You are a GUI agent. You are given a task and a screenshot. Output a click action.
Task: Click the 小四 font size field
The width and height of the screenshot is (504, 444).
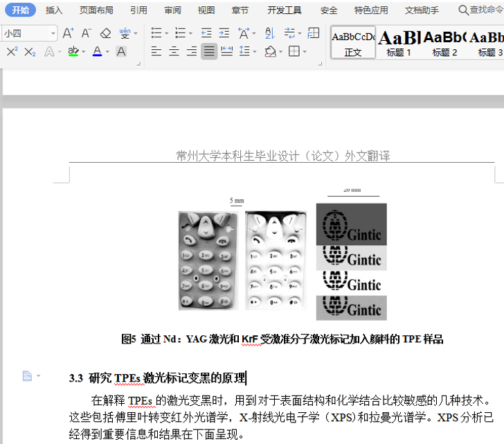point(26,33)
